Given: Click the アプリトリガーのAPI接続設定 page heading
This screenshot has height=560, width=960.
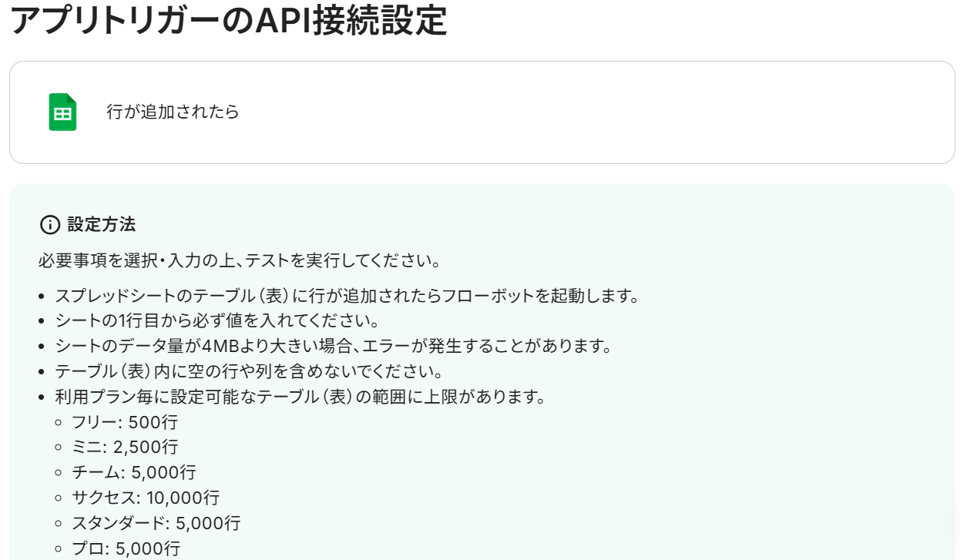Looking at the screenshot, I should pos(229,22).
